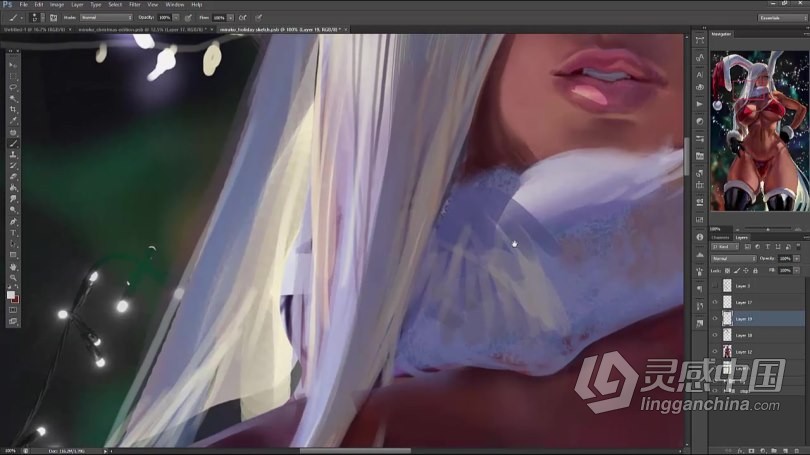Open the layer blend mode dropdown
This screenshot has width=810, height=455.
click(734, 258)
